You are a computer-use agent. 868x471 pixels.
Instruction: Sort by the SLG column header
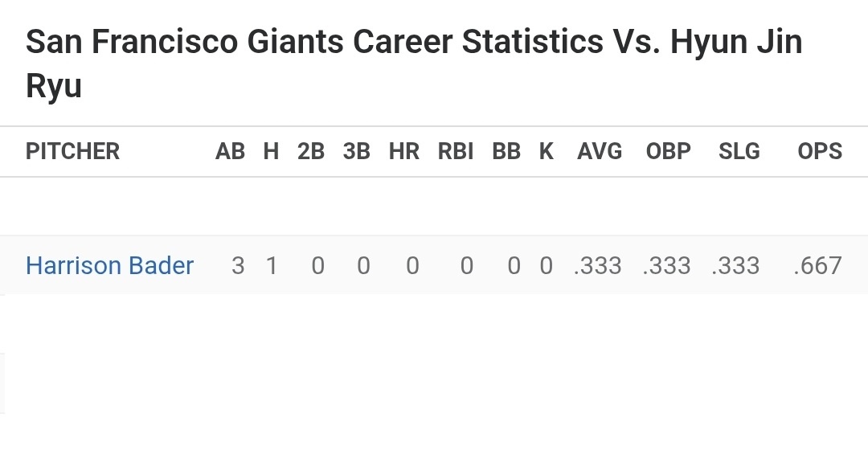click(x=739, y=151)
